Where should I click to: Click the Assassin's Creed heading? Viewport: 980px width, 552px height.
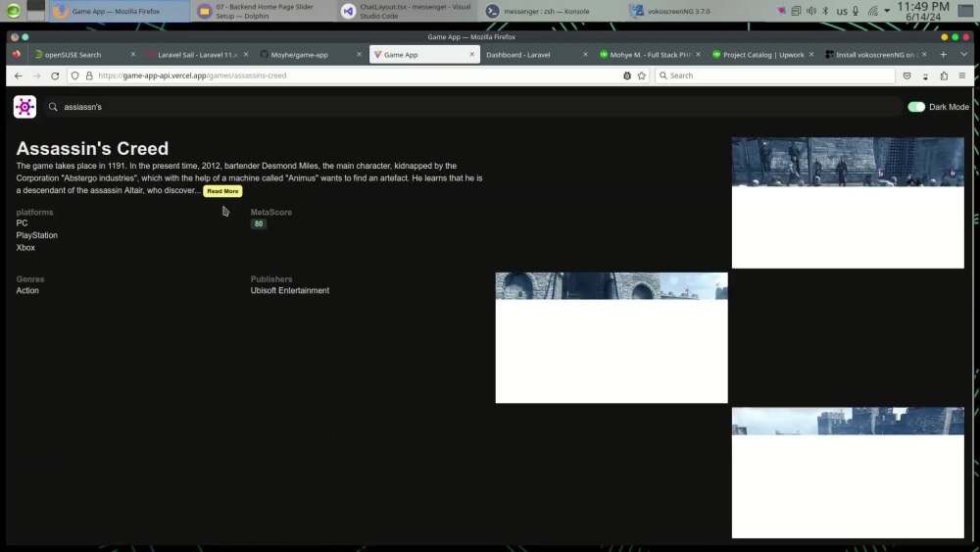(92, 148)
